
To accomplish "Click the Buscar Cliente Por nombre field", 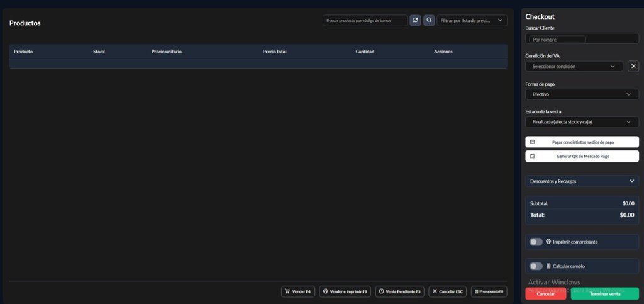I will click(x=557, y=39).
